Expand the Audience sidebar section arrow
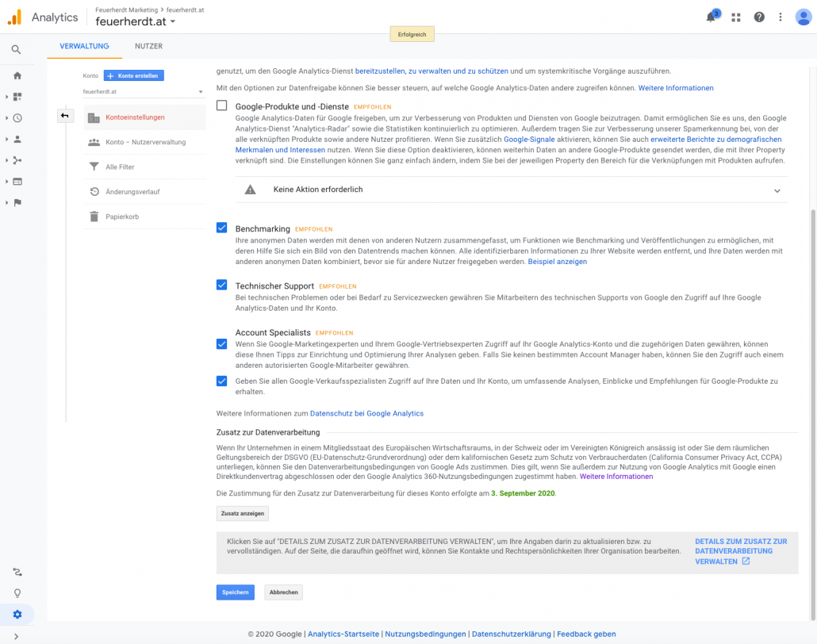 [x=7, y=139]
